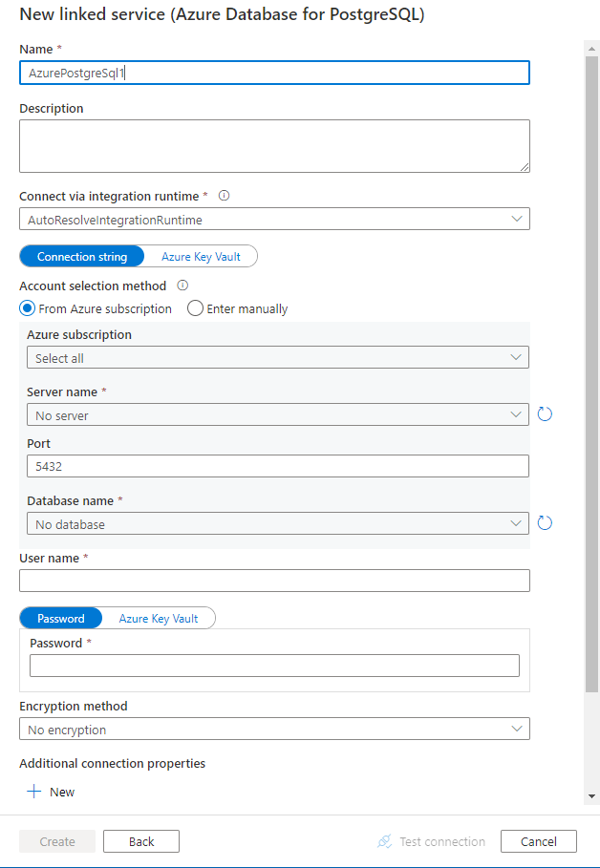This screenshot has width=600, height=868.
Task: Open the Encryption method dropdown
Action: (274, 730)
